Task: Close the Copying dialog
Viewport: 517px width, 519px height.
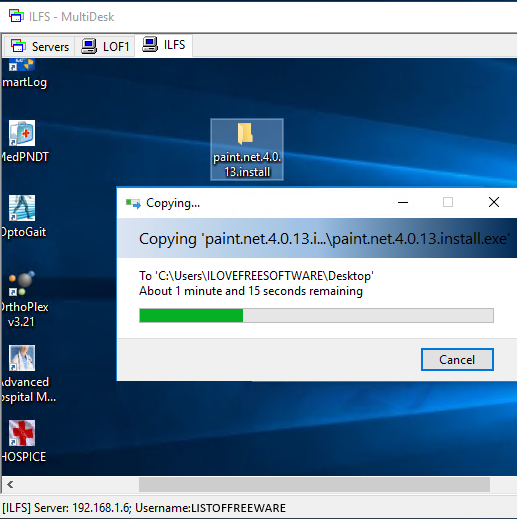Action: tap(494, 202)
